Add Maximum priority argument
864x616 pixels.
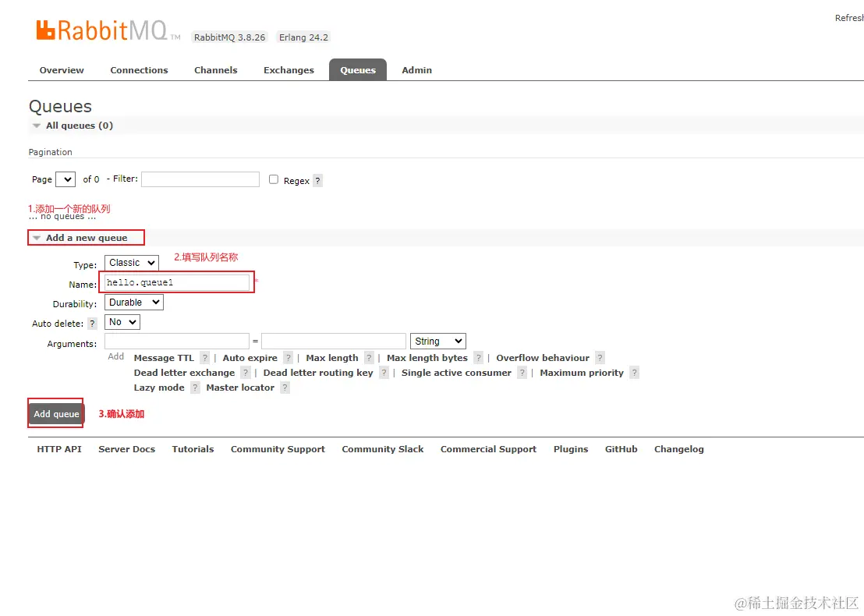pyautogui.click(x=582, y=373)
